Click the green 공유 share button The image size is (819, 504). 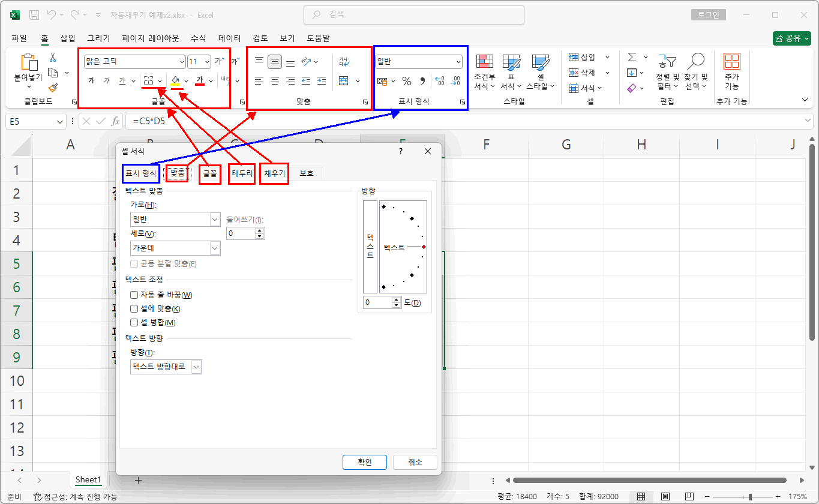[x=792, y=38]
